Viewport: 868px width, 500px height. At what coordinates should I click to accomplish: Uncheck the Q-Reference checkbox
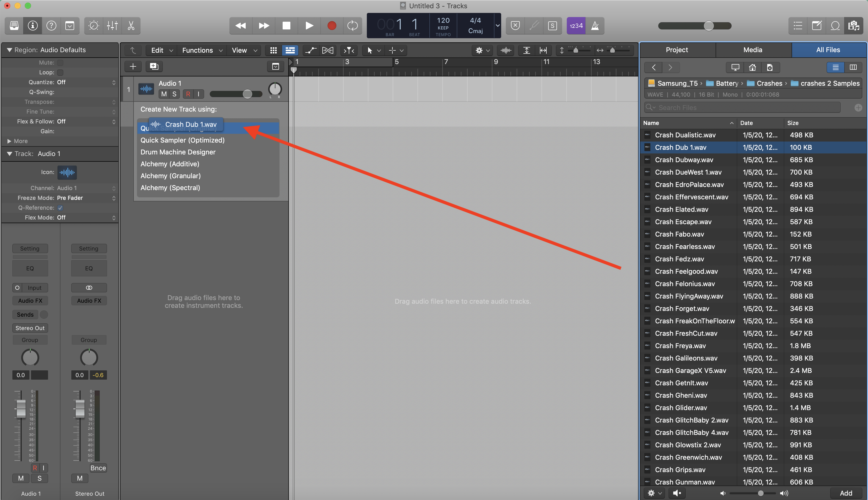click(60, 208)
